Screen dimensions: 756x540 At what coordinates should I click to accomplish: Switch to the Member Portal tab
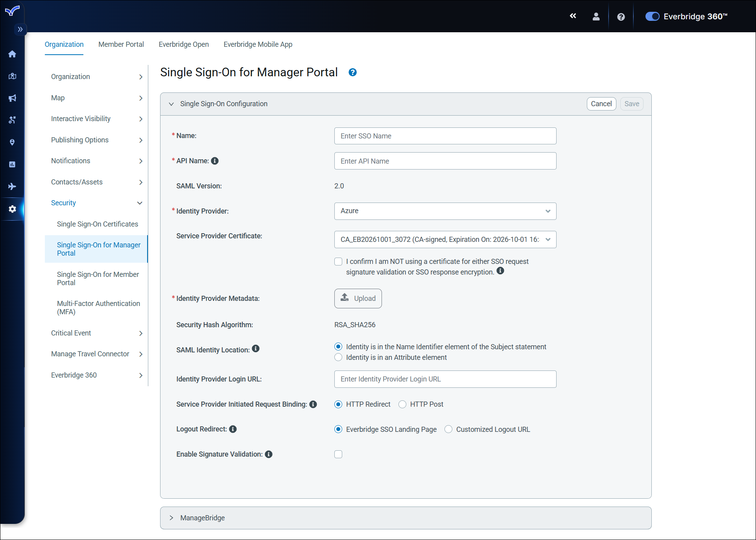click(121, 44)
